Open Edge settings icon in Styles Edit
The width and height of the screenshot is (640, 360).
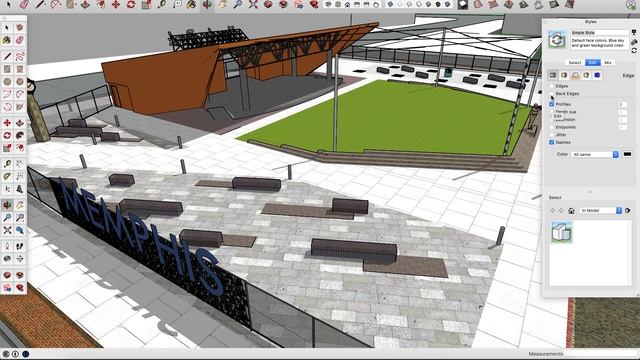point(553,75)
